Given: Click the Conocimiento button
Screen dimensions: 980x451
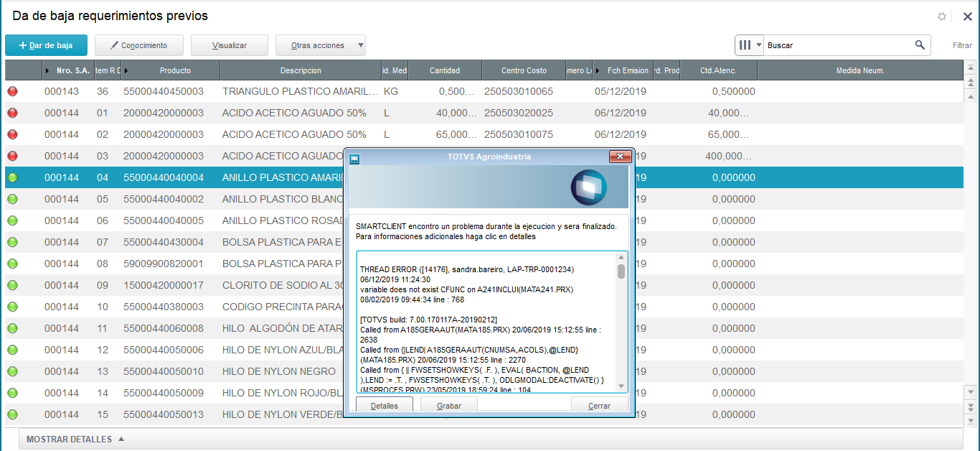Looking at the screenshot, I should click(x=139, y=45).
